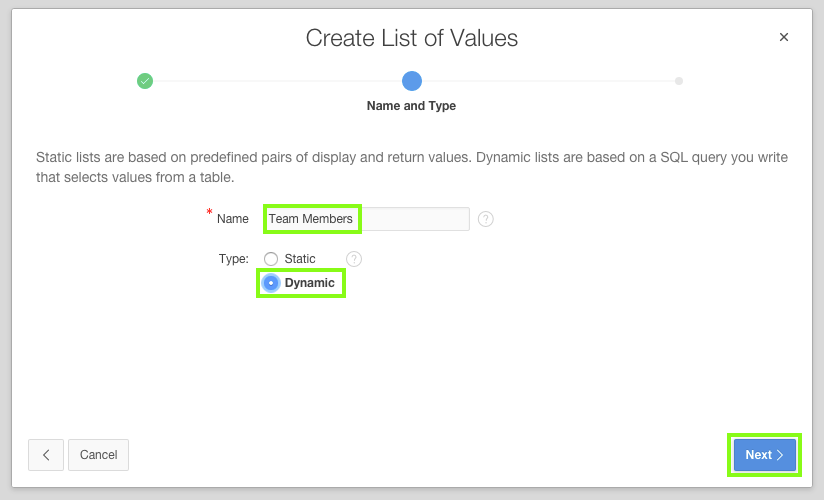Screen dimensions: 824x500
Task: Click the 'Type:' field label
Action: pyautogui.click(x=233, y=259)
